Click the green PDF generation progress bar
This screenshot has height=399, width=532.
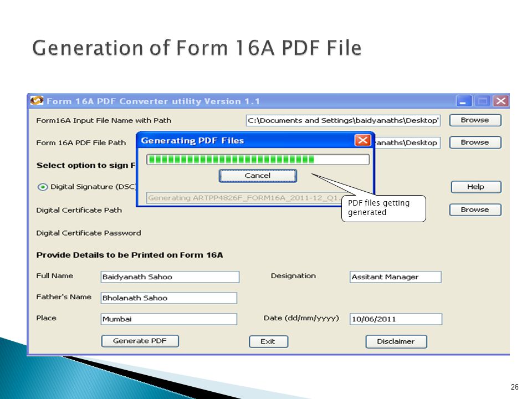click(x=258, y=160)
